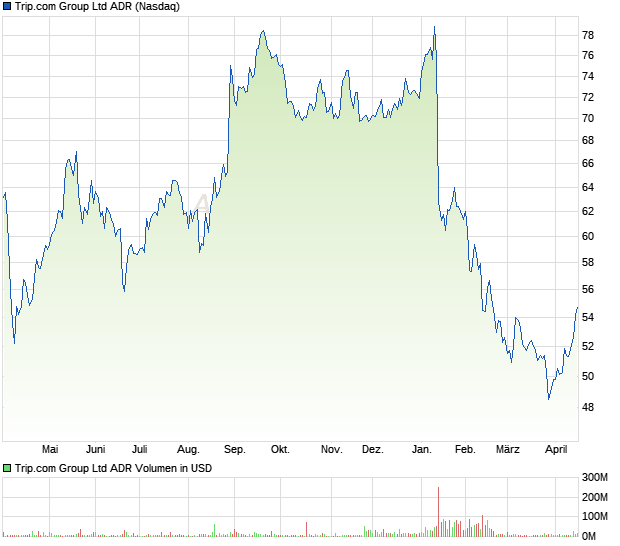Viewport: 620px width, 546px height.
Task: Click the 'Nov.' month label
Action: point(332,450)
